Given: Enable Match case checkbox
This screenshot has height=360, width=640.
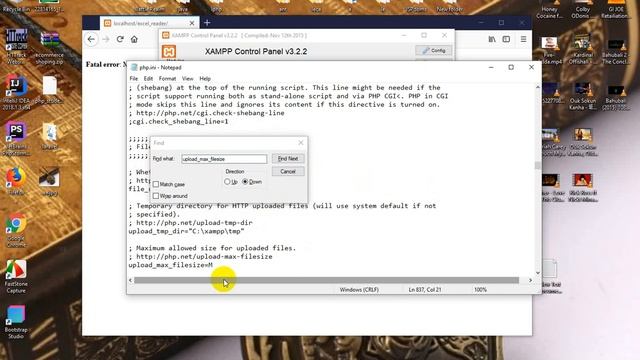Looking at the screenshot, I should [156, 184].
